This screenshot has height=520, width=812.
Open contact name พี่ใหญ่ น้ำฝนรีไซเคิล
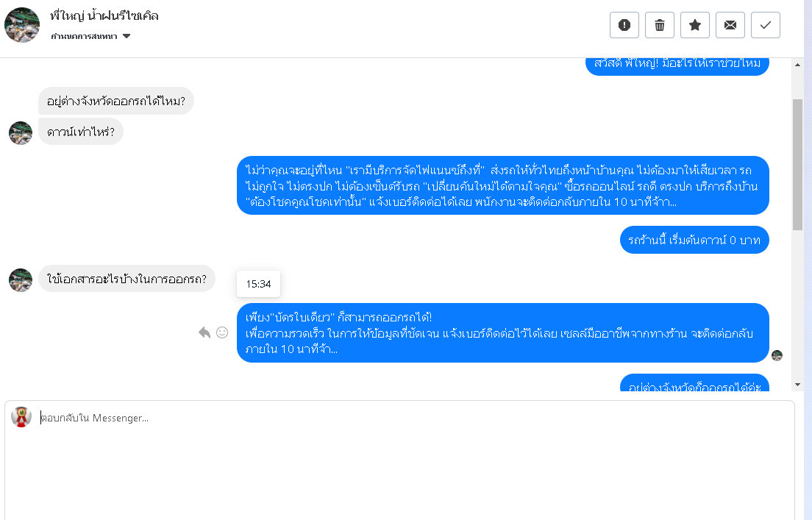coord(104,15)
